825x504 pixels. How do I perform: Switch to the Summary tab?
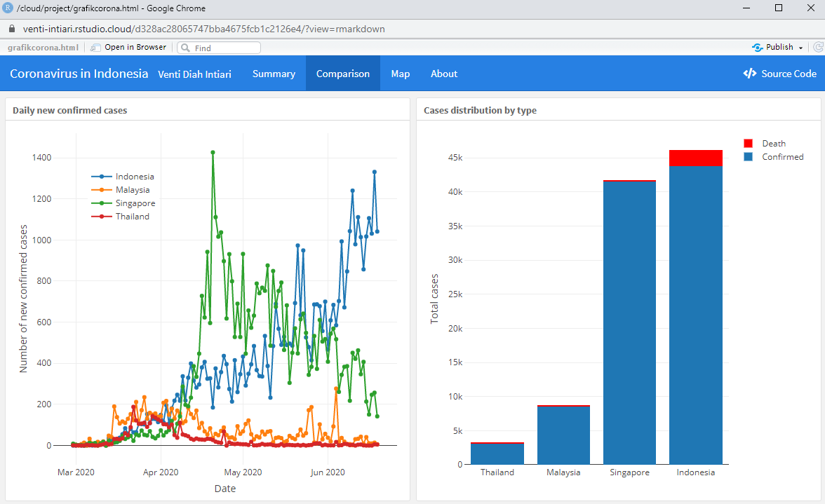point(274,73)
